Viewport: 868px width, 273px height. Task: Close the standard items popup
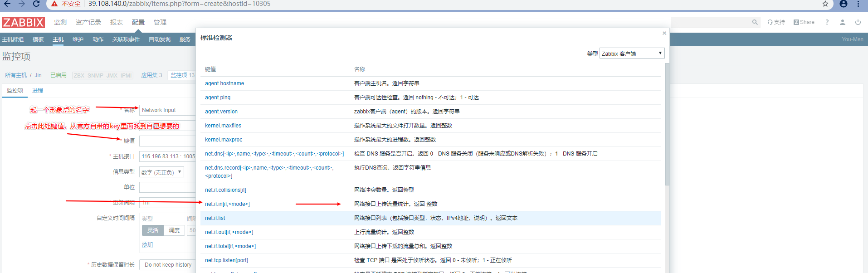[x=664, y=33]
